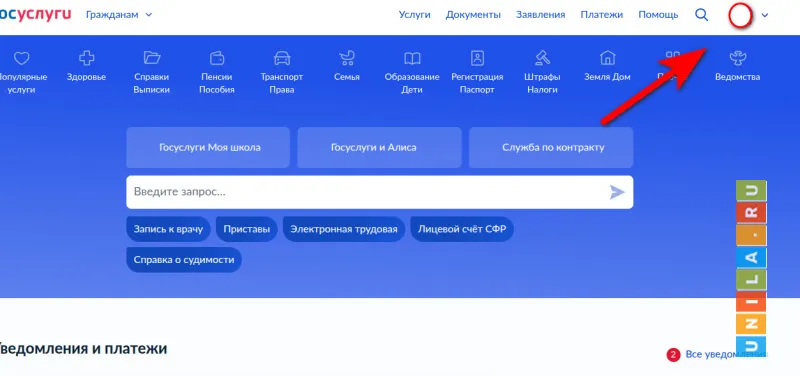The height and width of the screenshot is (376, 800).
Task: Open the Ведомства eagle emblem icon
Action: pos(737,58)
